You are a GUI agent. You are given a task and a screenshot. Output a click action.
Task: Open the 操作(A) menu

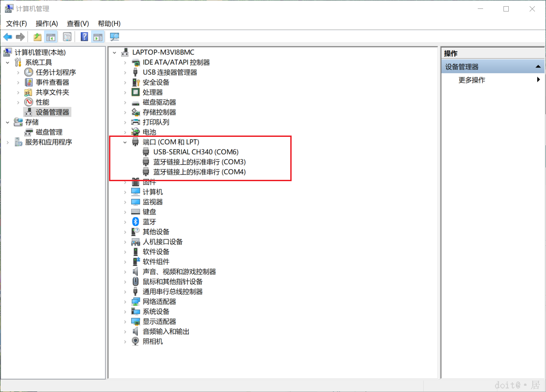47,23
